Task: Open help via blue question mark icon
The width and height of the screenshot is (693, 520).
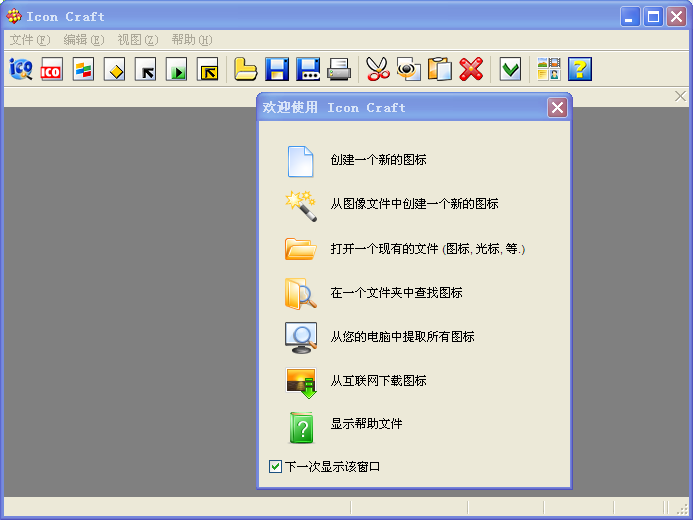Action: [x=580, y=69]
